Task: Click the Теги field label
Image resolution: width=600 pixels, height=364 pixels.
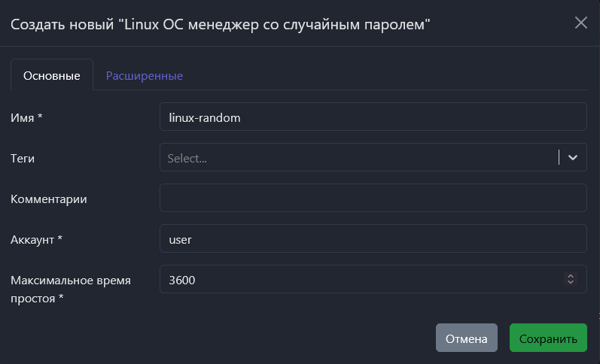Action: 23,158
